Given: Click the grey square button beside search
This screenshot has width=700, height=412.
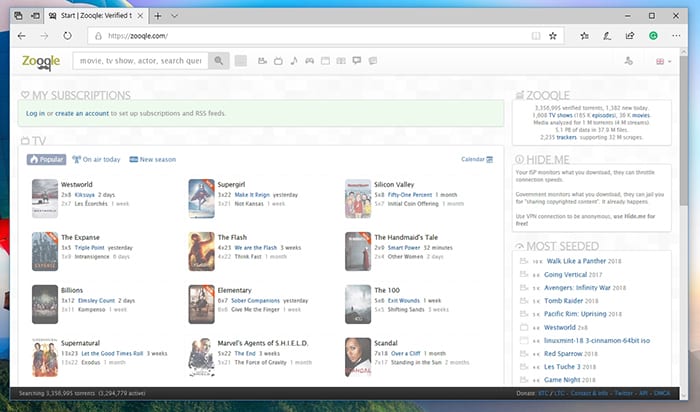Looking at the screenshot, I should 241,61.
